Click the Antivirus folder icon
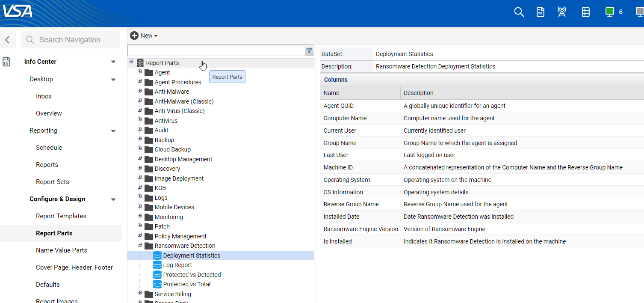 149,121
